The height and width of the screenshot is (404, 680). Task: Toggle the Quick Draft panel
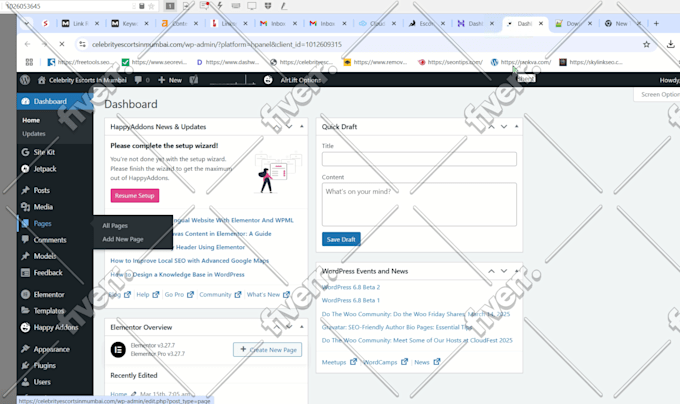tap(517, 127)
